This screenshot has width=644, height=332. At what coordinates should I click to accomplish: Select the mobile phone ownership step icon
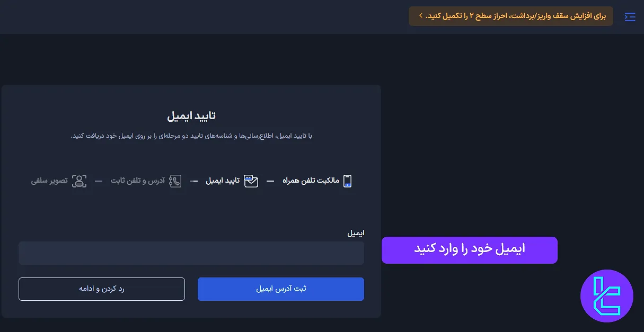347,181
